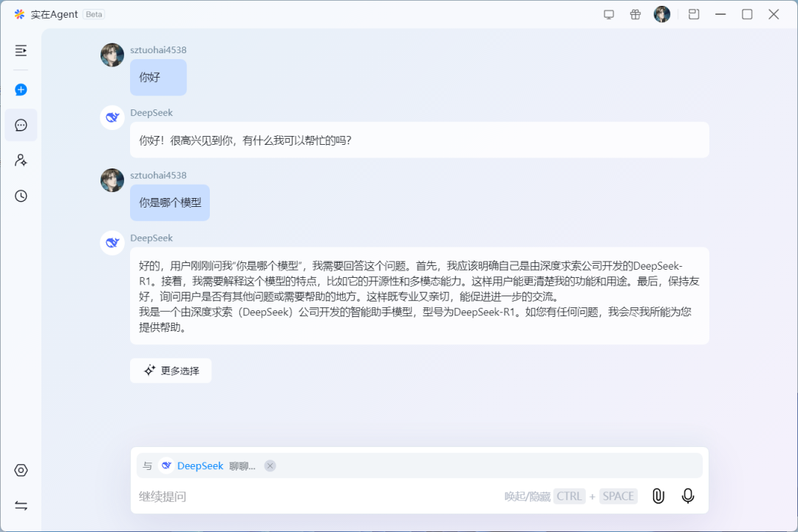Image resolution: width=798 pixels, height=532 pixels.
Task: Click sztuohai4538 name above 你好
Action: [x=158, y=50]
